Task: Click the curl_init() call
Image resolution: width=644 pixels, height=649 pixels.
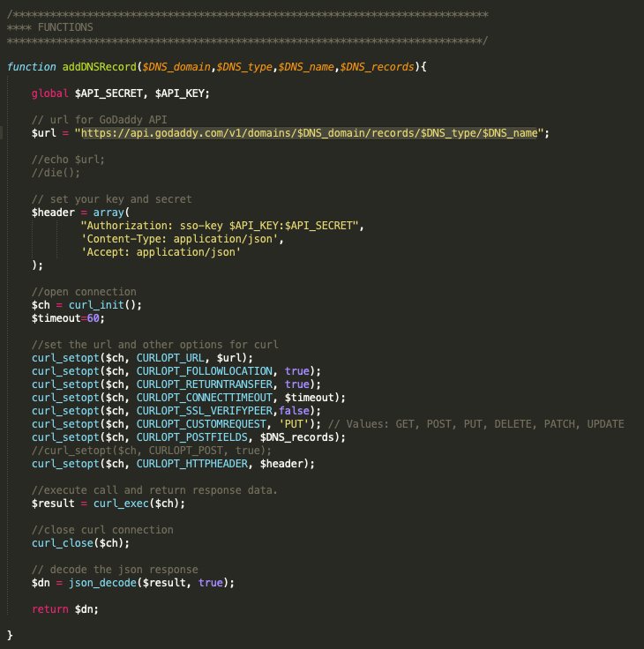Action: (102, 305)
